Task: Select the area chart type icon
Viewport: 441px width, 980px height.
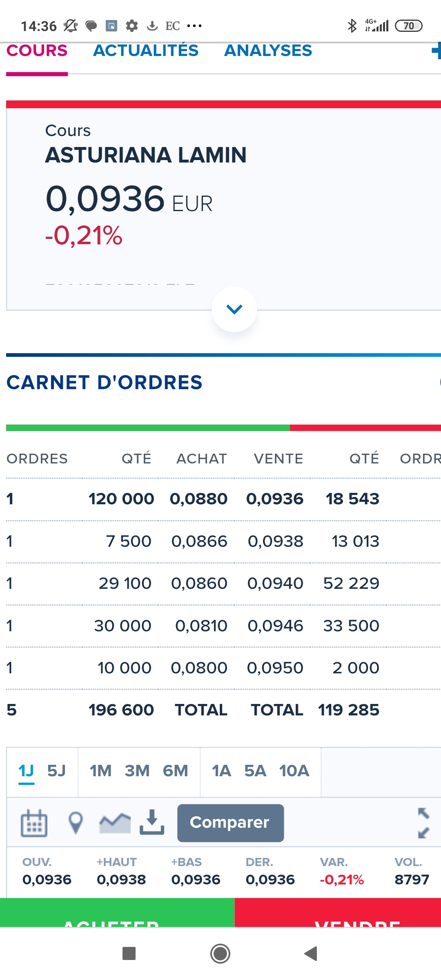Action: click(x=115, y=823)
